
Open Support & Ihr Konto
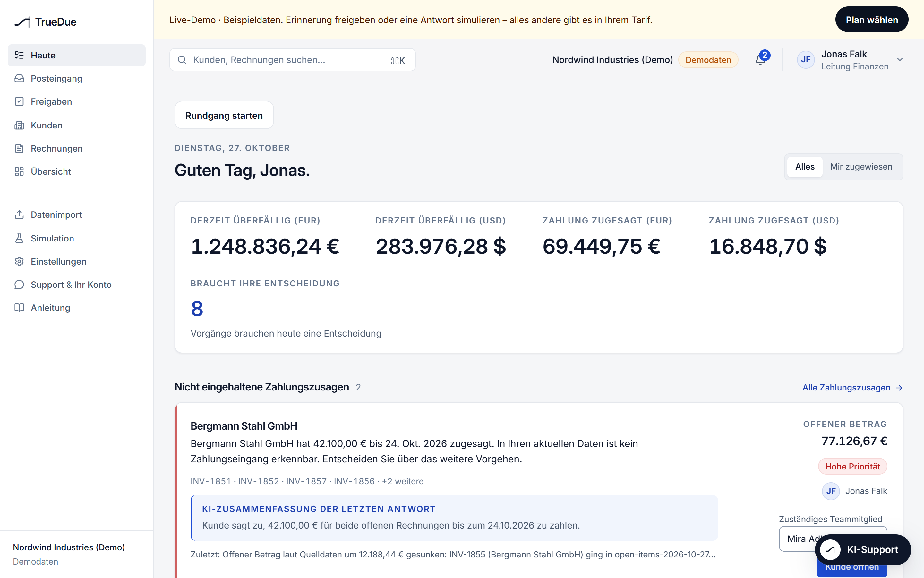coord(76,285)
